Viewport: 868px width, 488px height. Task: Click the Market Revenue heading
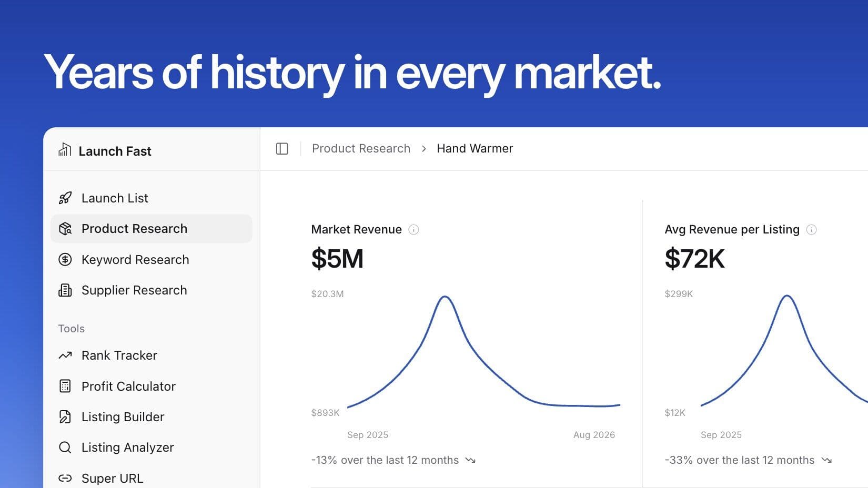coord(356,229)
